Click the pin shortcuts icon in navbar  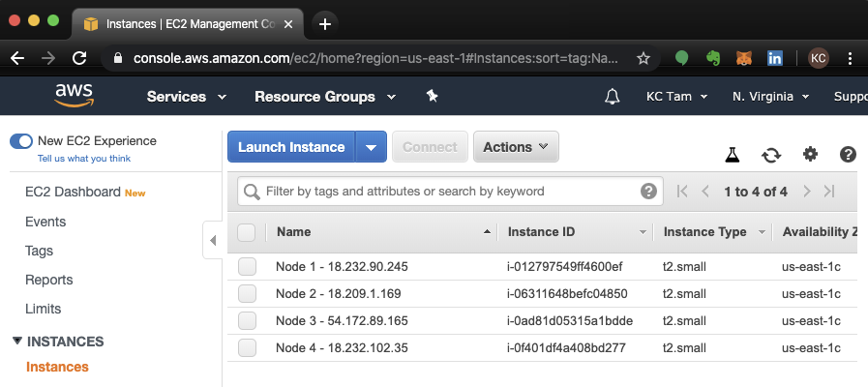(432, 96)
